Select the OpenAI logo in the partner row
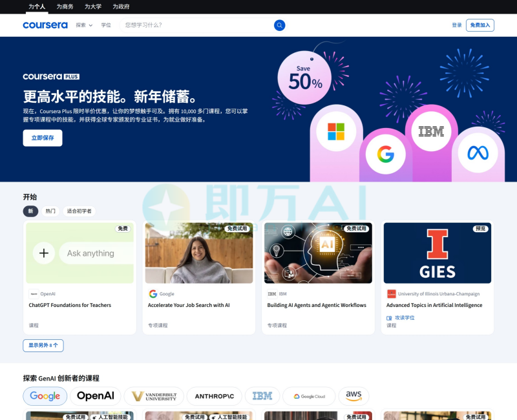Screen dimensions: 517x420 (x=96, y=396)
